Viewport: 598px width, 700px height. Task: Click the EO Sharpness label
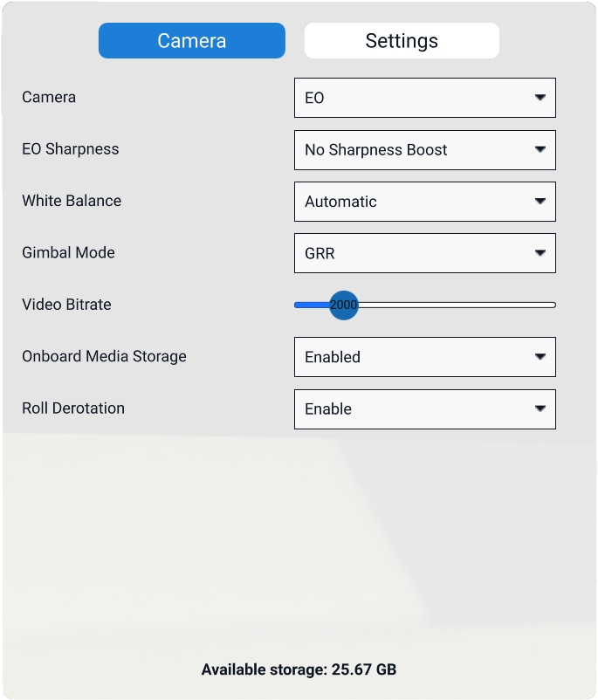[x=70, y=149]
